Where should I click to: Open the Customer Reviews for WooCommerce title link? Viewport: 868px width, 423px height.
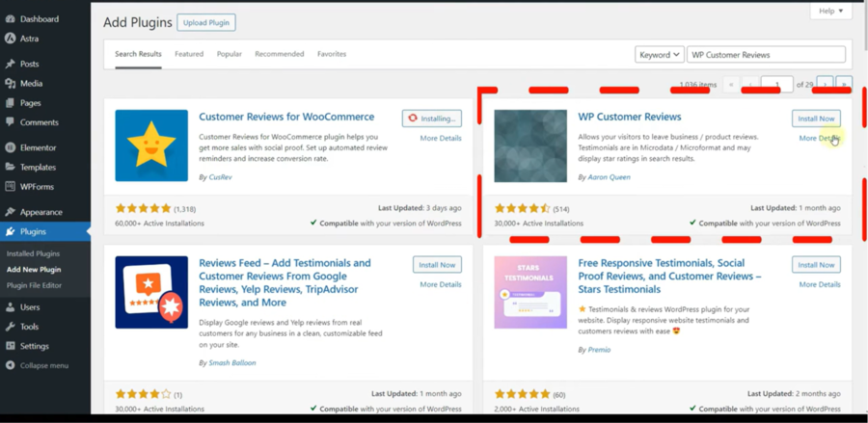(x=286, y=117)
